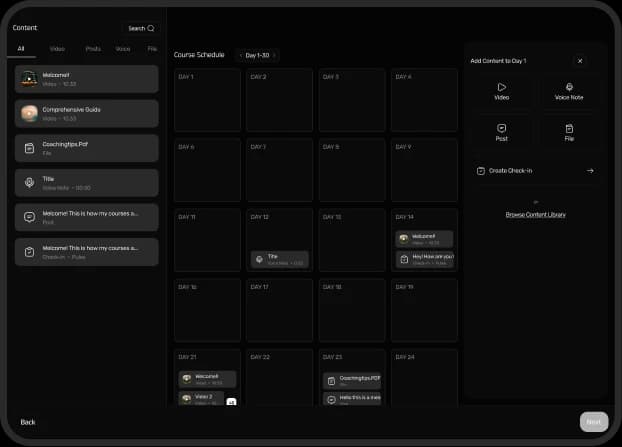Choose File in Add Content panel
This screenshot has width=622, height=447.
coord(569,133)
